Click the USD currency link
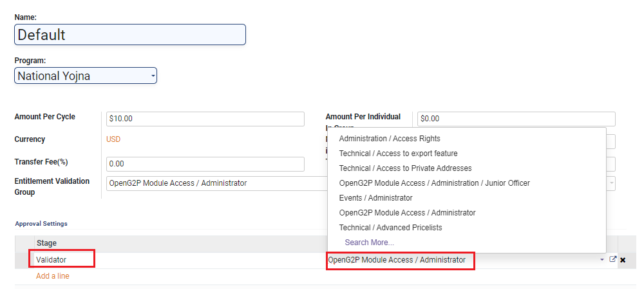Image resolution: width=644 pixels, height=289 pixels. pyautogui.click(x=113, y=139)
